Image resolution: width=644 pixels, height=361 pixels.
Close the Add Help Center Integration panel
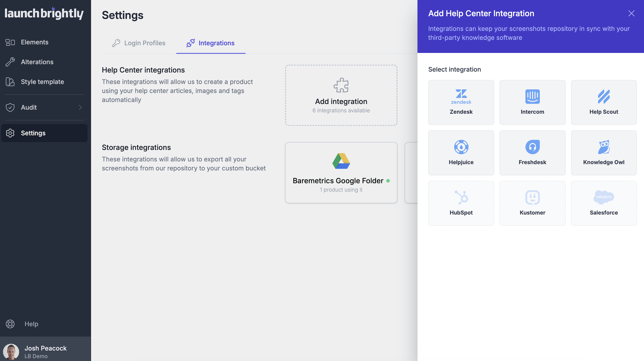click(631, 13)
